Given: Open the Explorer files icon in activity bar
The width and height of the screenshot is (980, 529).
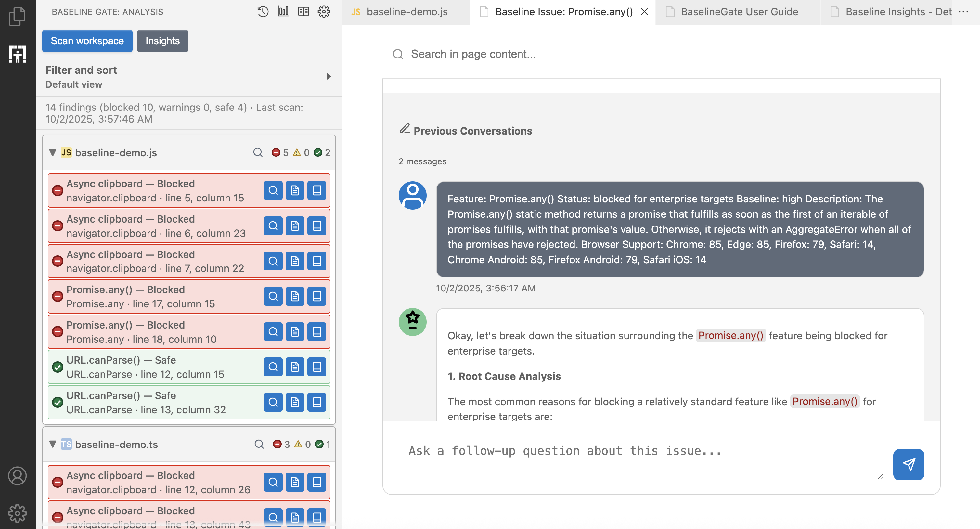Looking at the screenshot, I should (x=18, y=17).
